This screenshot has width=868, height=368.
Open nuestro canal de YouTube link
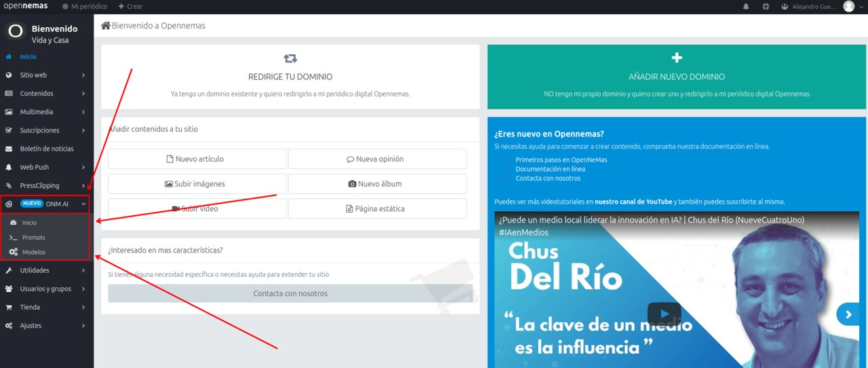(633, 202)
